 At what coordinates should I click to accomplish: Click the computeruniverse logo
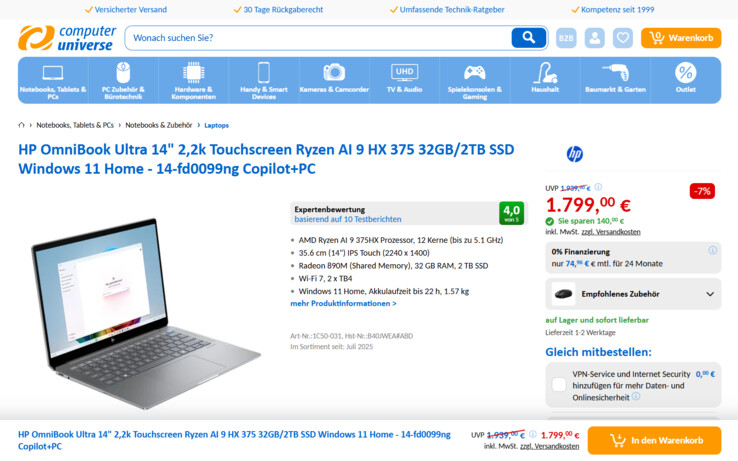[67, 38]
